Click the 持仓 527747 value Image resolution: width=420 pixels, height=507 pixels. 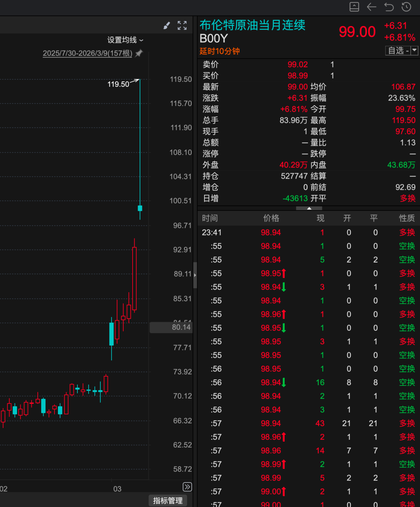coord(294,176)
